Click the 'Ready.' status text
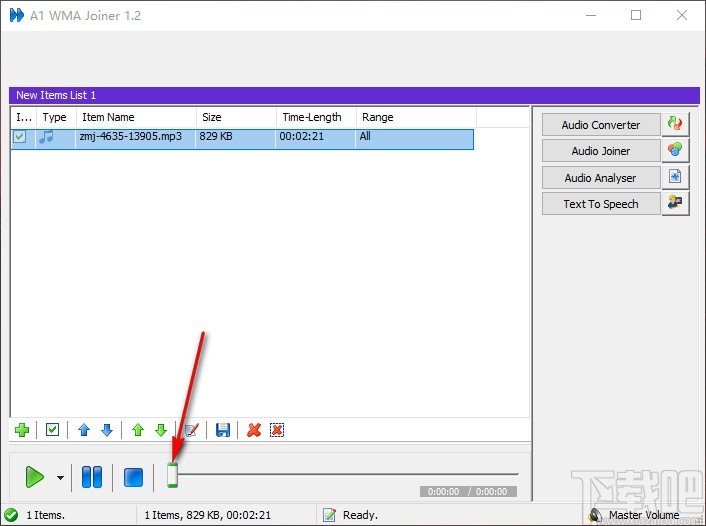The height and width of the screenshot is (526, 706). coord(360,515)
